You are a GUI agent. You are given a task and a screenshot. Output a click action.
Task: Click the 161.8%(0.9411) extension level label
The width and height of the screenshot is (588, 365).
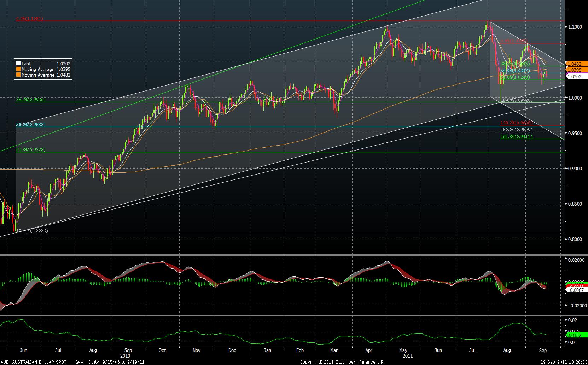[516, 136]
